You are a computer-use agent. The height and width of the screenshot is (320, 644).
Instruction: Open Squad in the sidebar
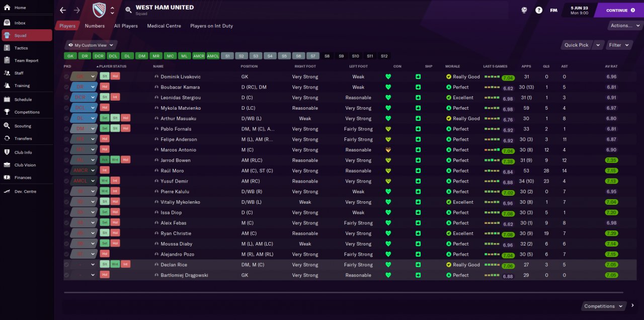(27, 35)
